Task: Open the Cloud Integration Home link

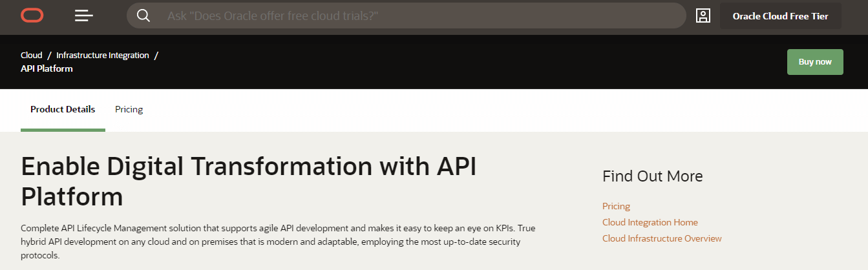Action: [650, 222]
